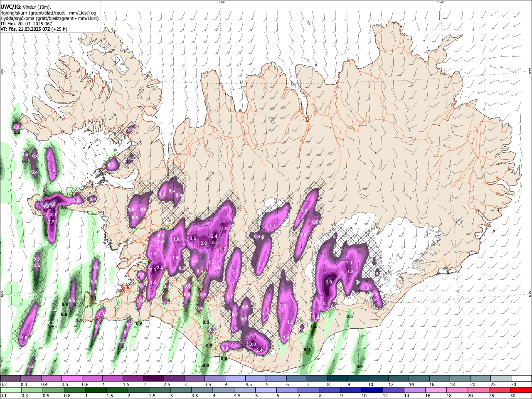Screen dimensions: 532x399
Task: Click the '3.1' precipitation value on the map
Action: [x=53, y=214]
